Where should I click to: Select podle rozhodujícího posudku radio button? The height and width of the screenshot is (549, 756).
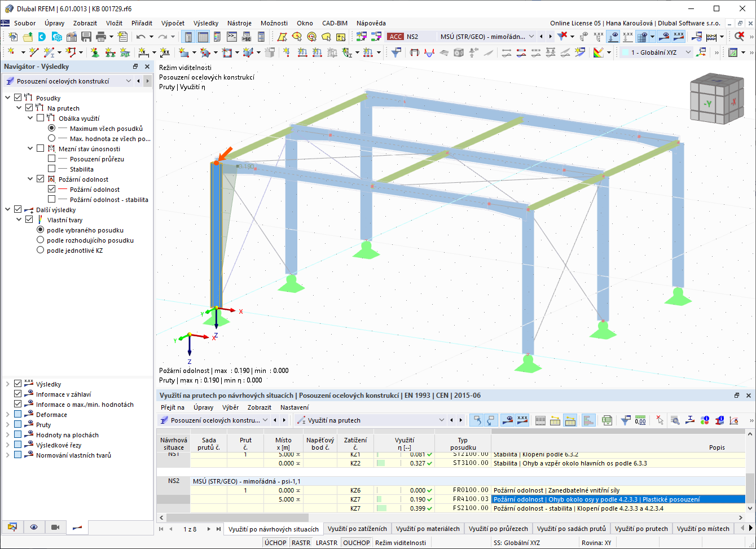pyautogui.click(x=40, y=240)
